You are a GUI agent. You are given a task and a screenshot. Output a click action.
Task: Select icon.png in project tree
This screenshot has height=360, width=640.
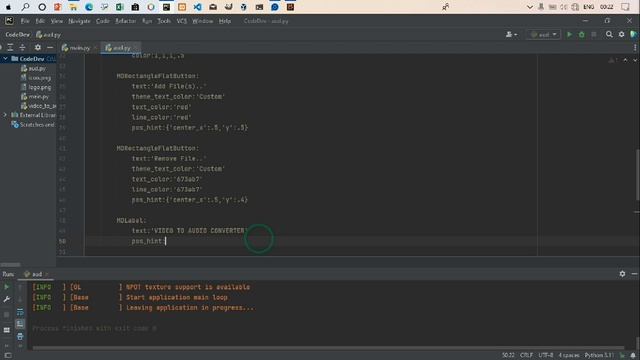(x=36, y=78)
